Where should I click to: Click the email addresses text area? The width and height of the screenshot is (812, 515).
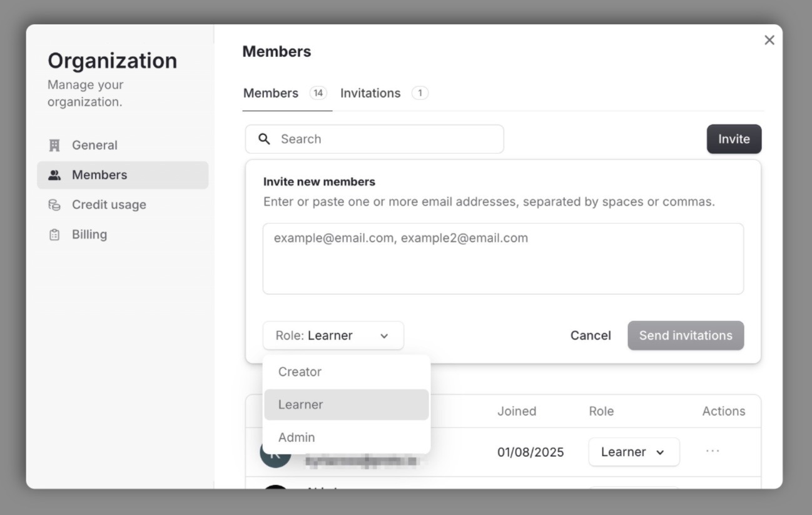click(504, 258)
